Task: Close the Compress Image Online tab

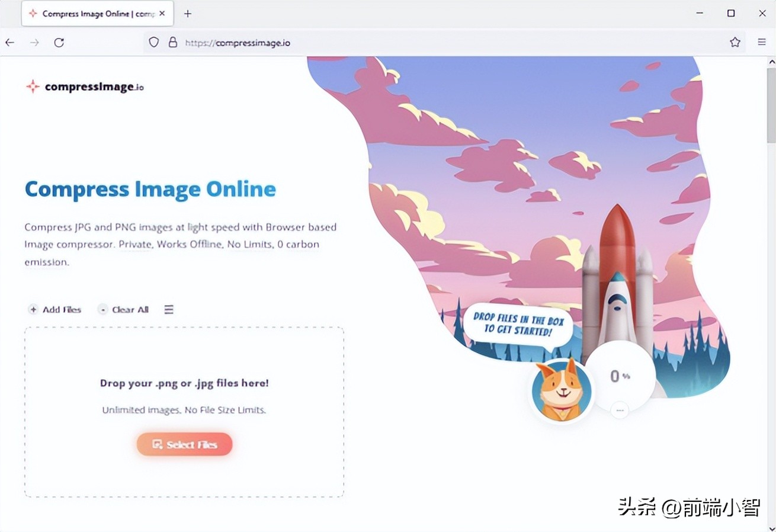Action: (x=162, y=14)
